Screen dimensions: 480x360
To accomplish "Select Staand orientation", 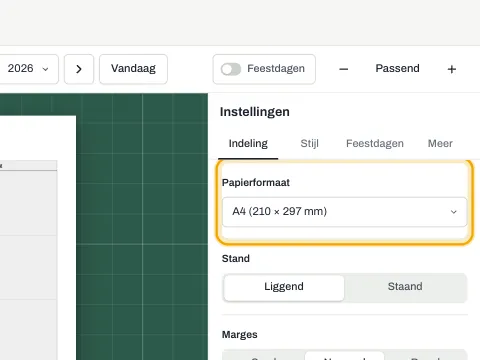I will 405,287.
